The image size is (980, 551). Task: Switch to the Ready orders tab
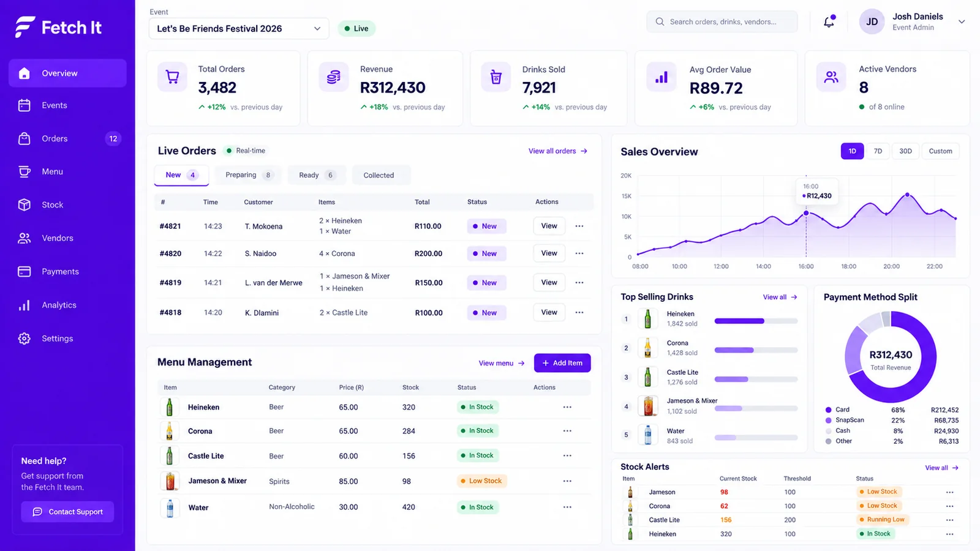(x=317, y=175)
